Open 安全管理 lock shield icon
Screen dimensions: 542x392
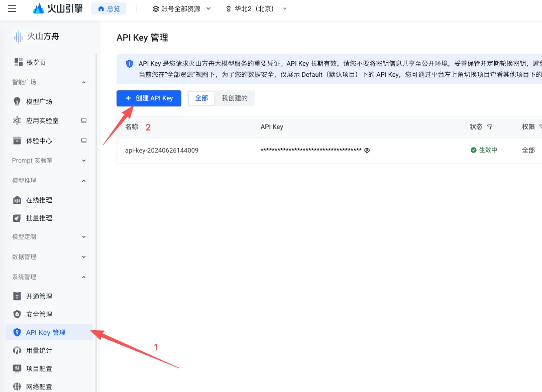click(17, 314)
